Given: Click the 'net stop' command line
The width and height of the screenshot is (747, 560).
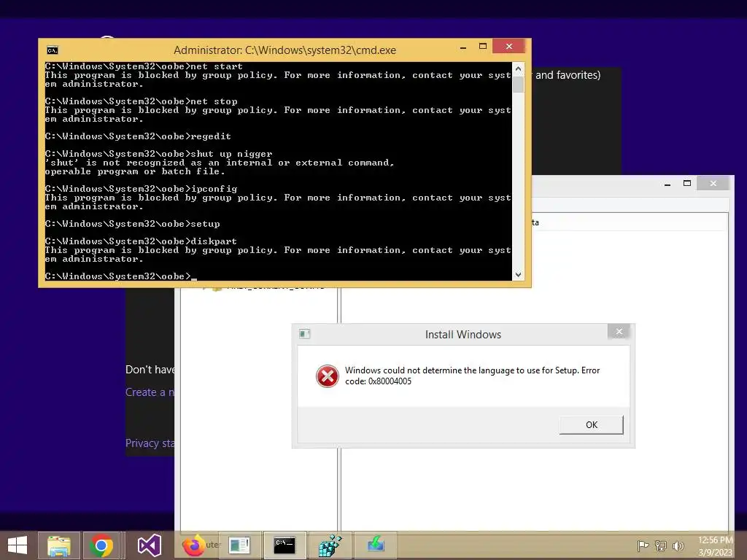Looking at the screenshot, I should [x=141, y=101].
